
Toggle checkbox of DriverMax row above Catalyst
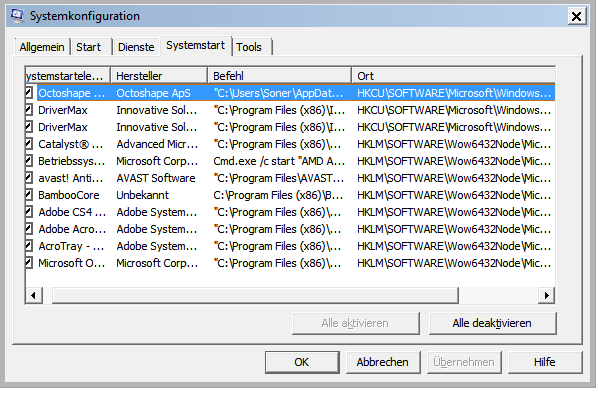click(x=29, y=127)
